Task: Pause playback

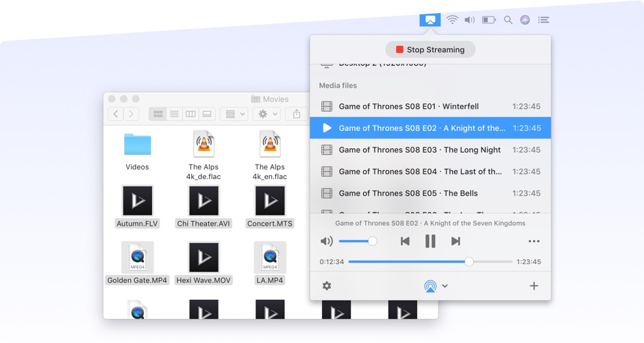Action: (430, 241)
